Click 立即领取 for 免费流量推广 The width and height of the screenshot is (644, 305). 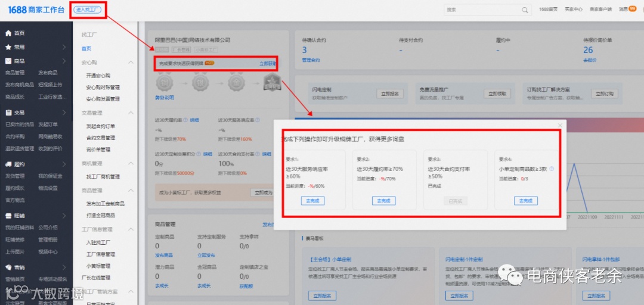[497, 94]
